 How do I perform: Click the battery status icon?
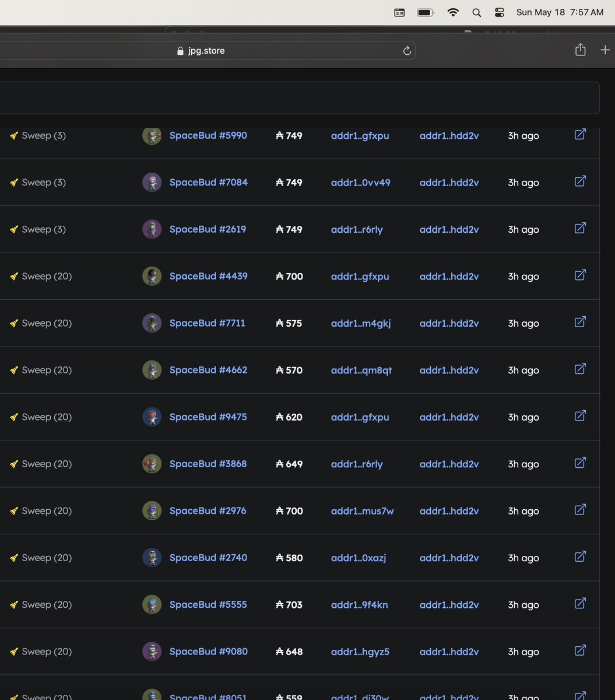click(426, 12)
